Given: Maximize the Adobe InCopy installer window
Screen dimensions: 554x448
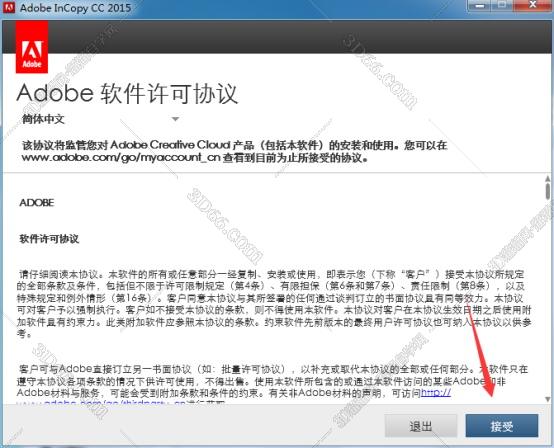Looking at the screenshot, I should pyautogui.click(x=502, y=5).
